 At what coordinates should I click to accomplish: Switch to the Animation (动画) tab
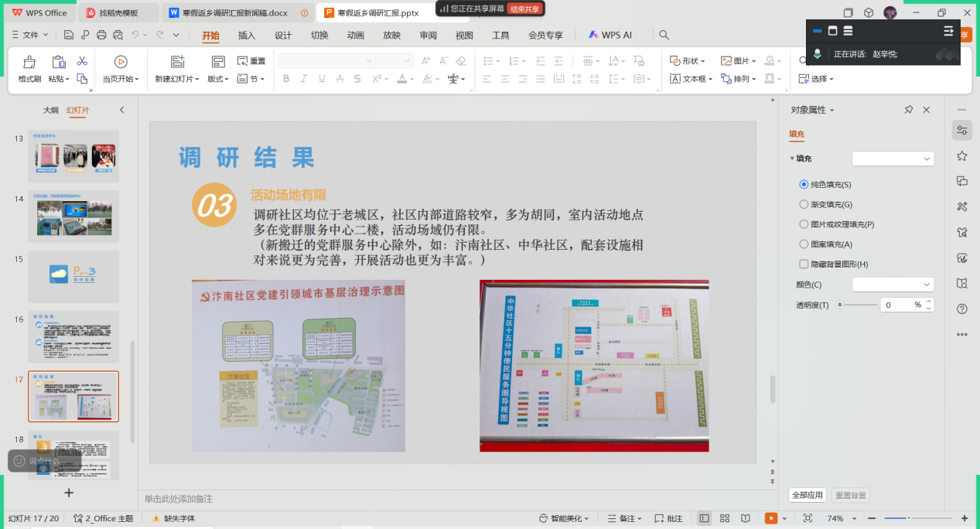point(356,35)
